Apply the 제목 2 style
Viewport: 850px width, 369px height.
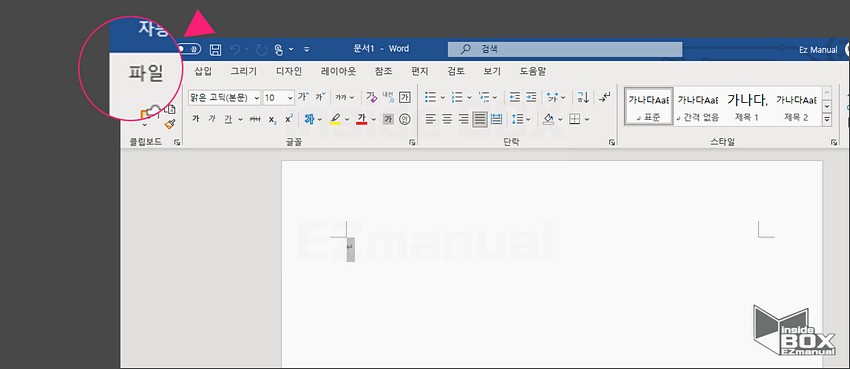796,106
